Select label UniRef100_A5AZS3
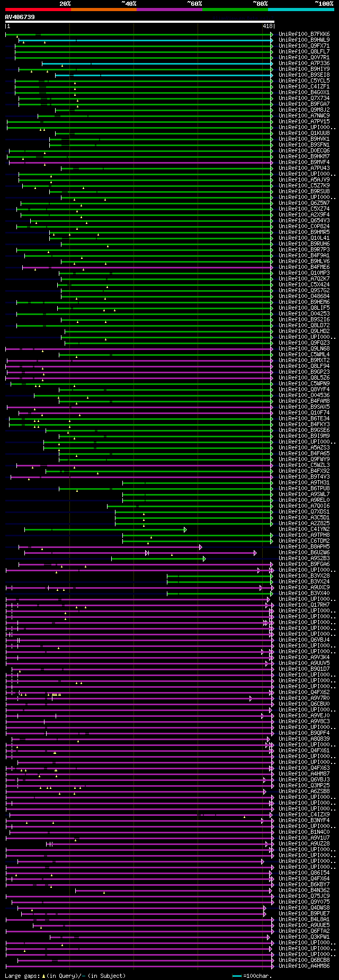The height and width of the screenshot is (980, 339). pos(304,447)
